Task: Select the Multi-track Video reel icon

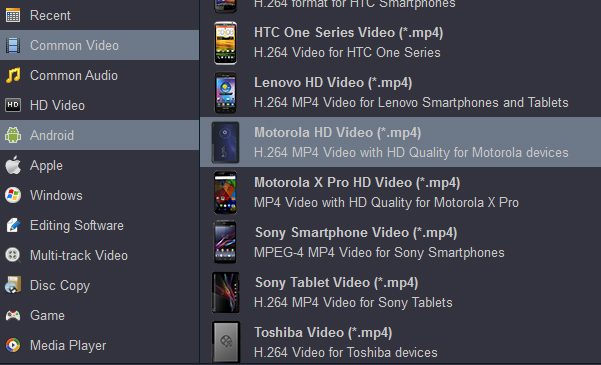Action: (13, 255)
